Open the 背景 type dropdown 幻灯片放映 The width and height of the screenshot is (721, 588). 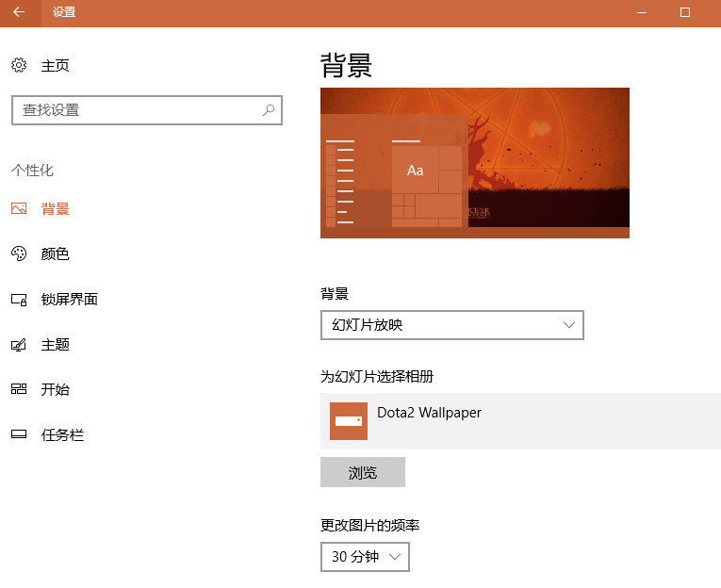pyautogui.click(x=452, y=325)
